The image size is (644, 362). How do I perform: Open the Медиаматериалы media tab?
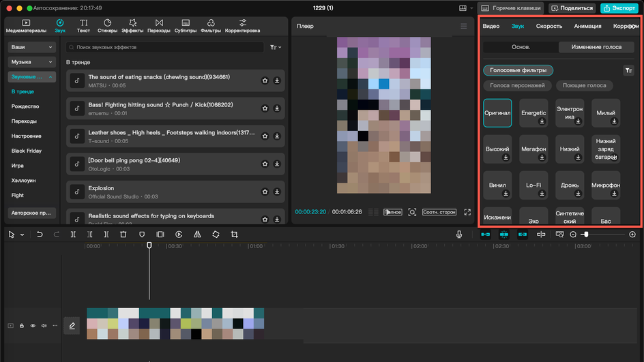pos(26,26)
